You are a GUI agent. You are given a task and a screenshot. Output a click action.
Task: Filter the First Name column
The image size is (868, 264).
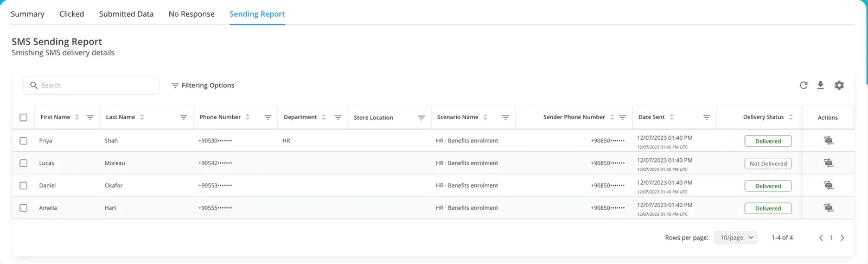pyautogui.click(x=90, y=117)
